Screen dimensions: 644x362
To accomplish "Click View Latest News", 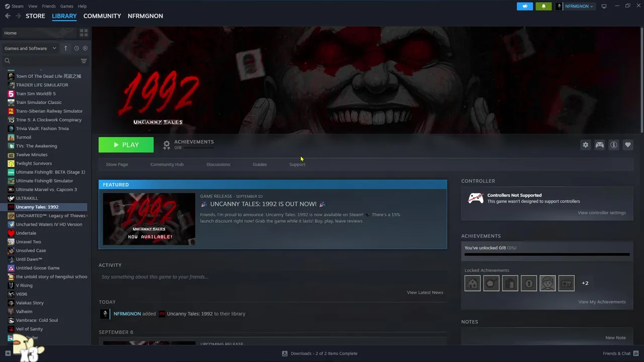I will pos(425,292).
